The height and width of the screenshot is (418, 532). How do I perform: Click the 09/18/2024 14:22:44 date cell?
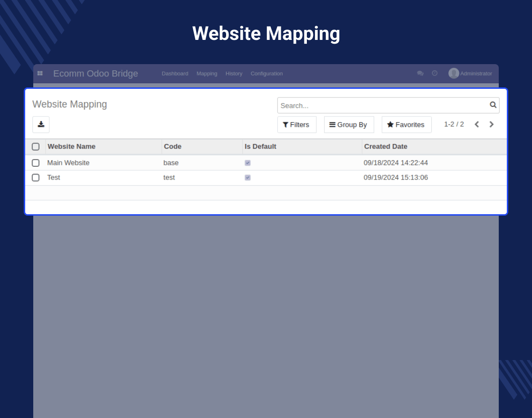coord(396,163)
